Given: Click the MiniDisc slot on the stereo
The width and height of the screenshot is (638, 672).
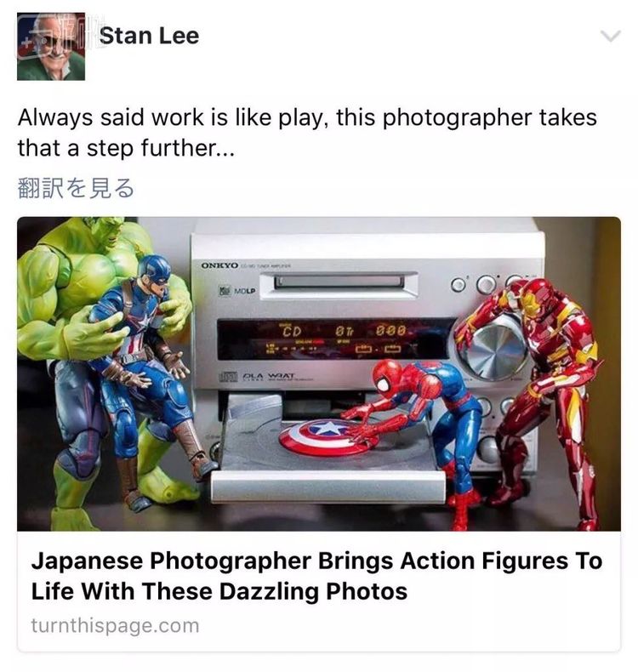Looking at the screenshot, I should [339, 283].
